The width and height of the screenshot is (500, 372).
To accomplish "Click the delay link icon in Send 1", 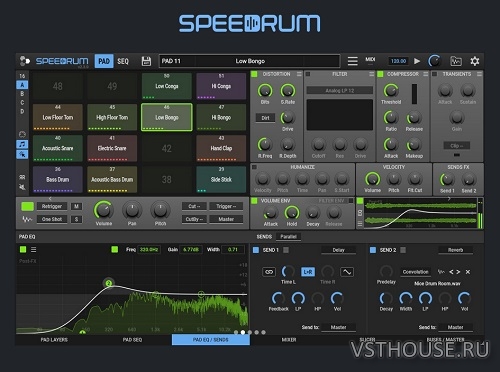I will [x=269, y=272].
